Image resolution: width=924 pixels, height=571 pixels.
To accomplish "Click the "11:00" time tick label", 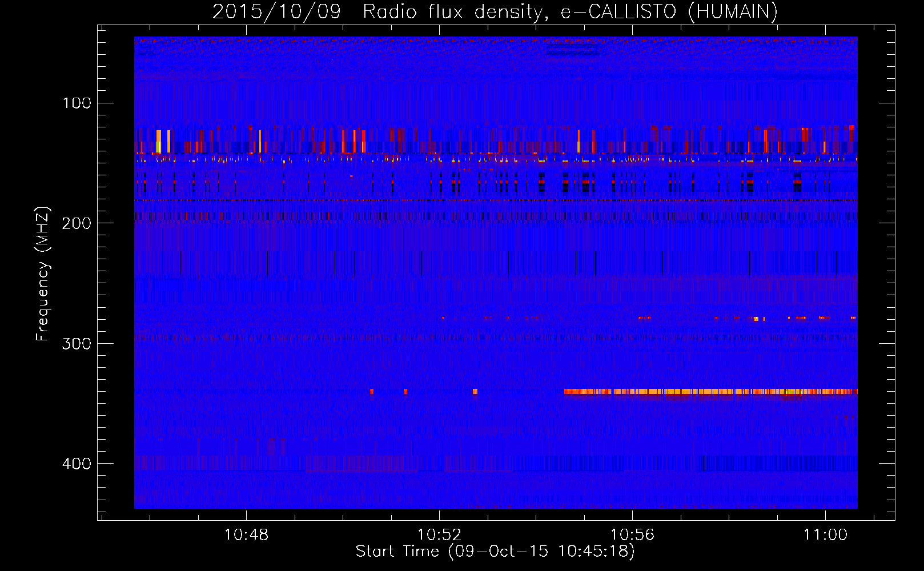I will coord(825,535).
